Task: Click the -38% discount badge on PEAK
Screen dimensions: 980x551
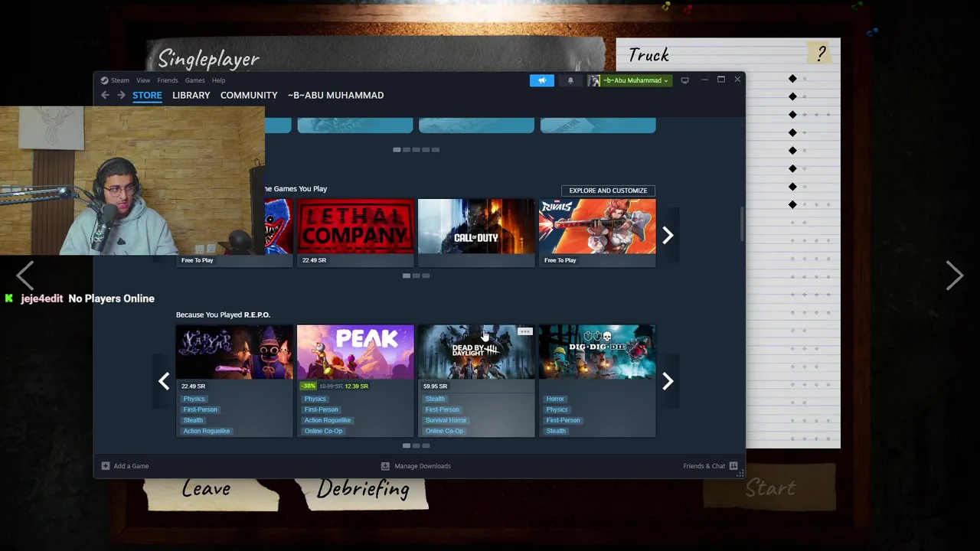Action: (309, 386)
